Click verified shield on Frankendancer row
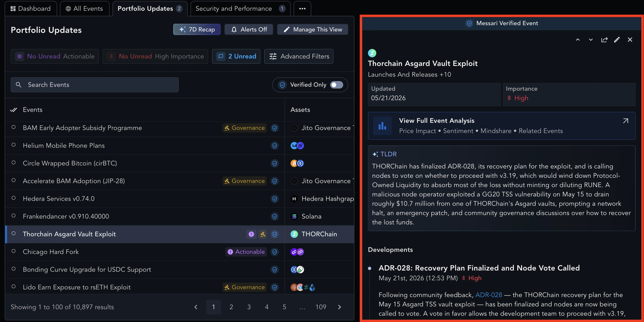Viewport: 644px width, 322px height. [x=274, y=217]
